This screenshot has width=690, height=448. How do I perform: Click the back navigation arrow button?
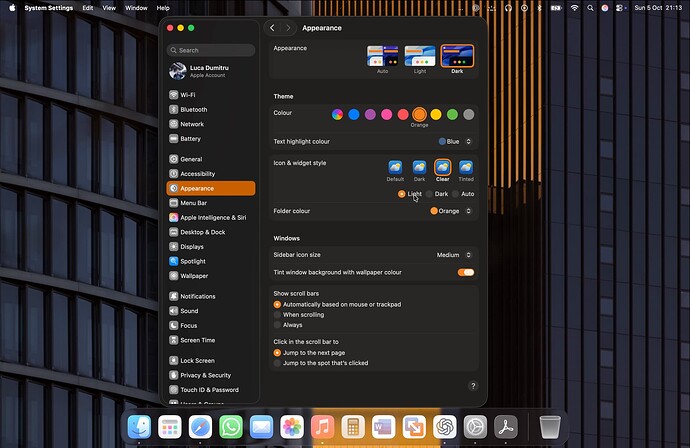click(x=273, y=28)
